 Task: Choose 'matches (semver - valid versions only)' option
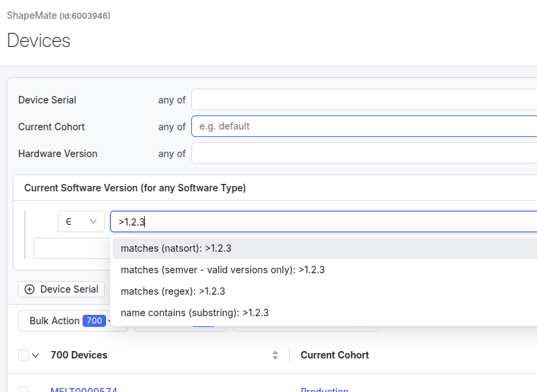coord(222,270)
